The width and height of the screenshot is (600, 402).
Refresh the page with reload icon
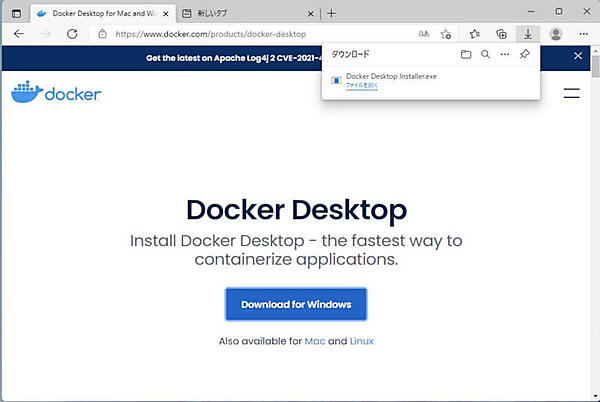click(x=73, y=33)
